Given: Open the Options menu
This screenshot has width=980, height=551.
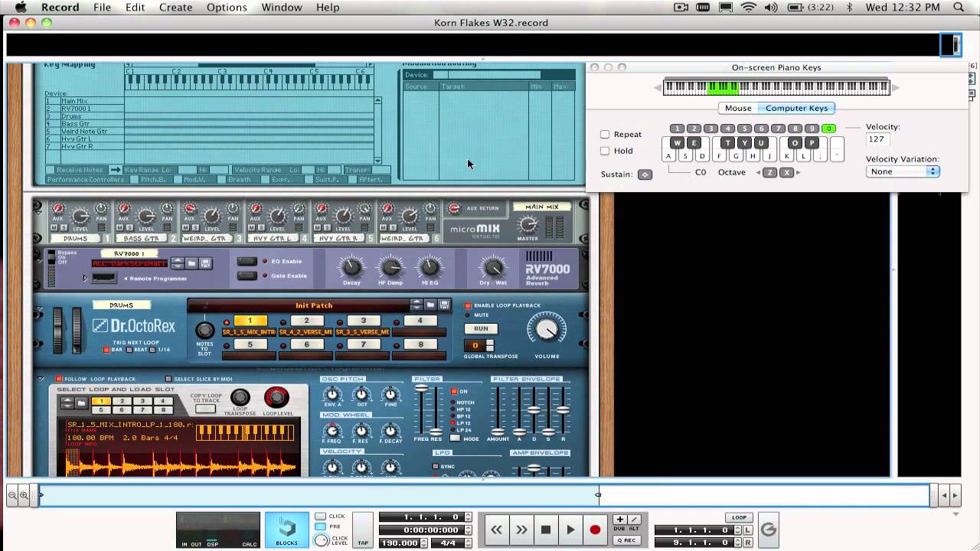Looking at the screenshot, I should [x=227, y=8].
